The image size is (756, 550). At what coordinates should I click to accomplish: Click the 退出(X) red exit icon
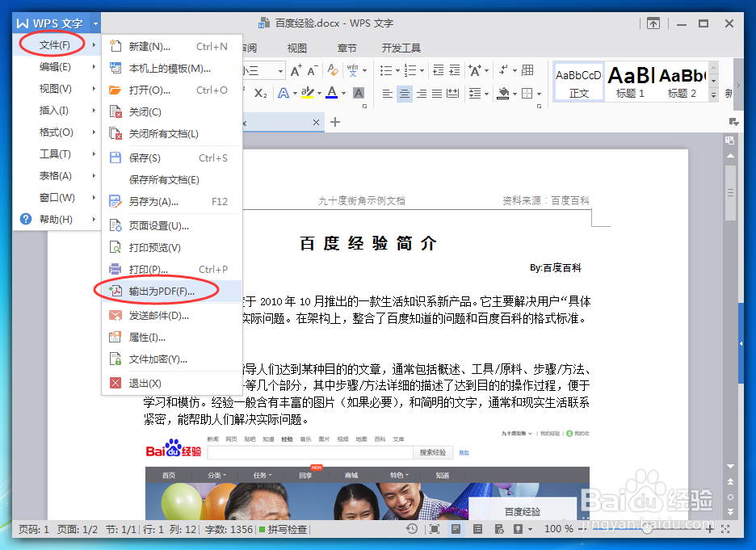point(115,383)
